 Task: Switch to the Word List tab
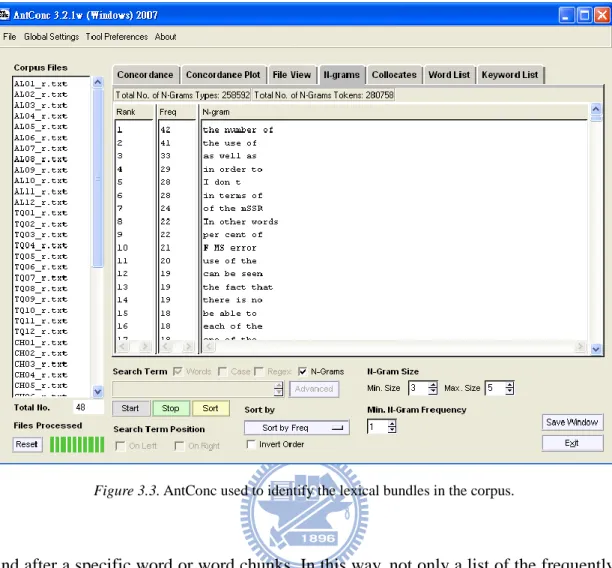click(x=449, y=75)
